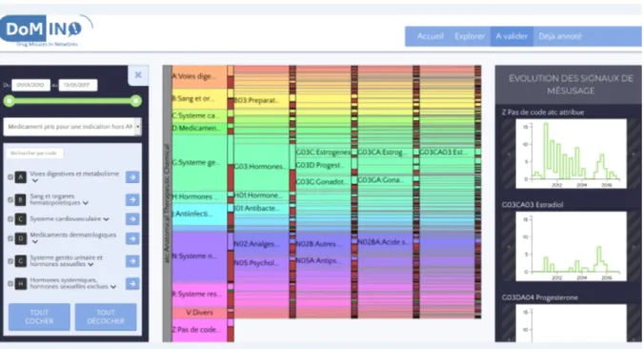The width and height of the screenshot is (644, 349).
Task: Open the Explorer tab
Action: 470,36
